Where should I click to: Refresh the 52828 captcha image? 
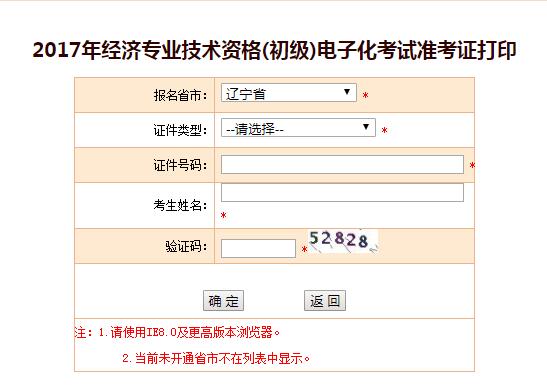pyautogui.click(x=343, y=241)
